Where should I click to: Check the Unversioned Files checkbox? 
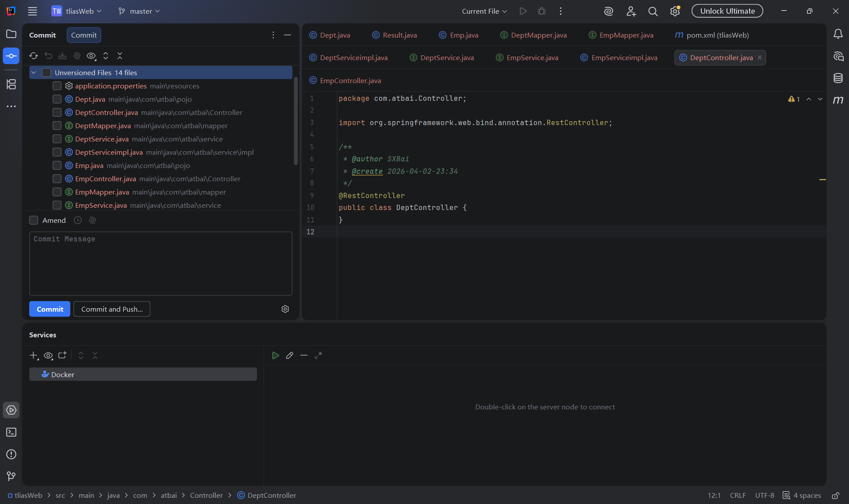pos(46,73)
